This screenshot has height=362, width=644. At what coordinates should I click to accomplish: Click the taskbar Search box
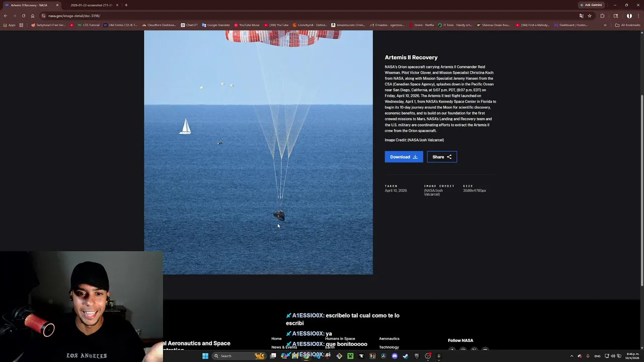pyautogui.click(x=239, y=356)
